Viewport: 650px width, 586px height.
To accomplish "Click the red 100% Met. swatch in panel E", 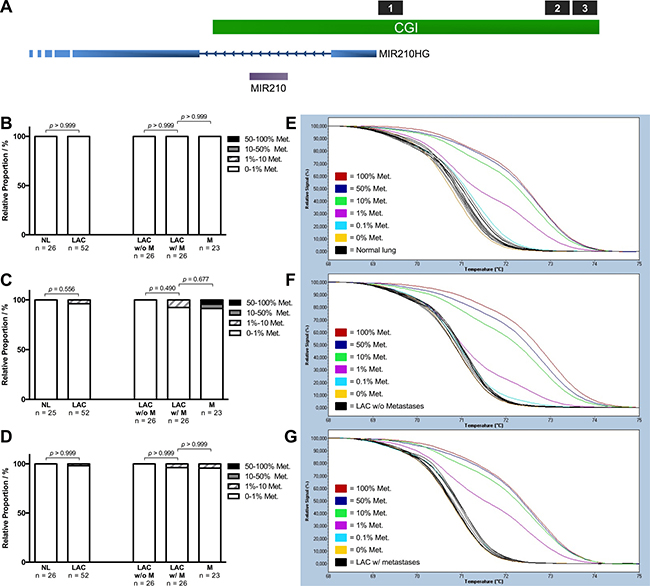I will [342, 174].
